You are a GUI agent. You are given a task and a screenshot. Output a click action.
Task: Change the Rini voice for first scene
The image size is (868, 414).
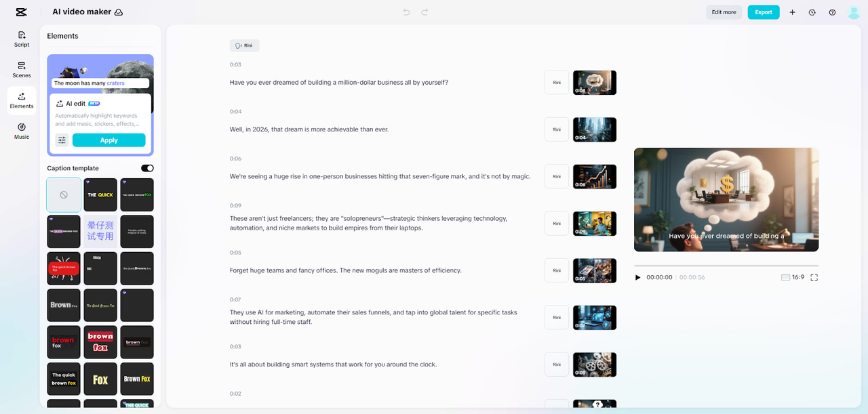557,83
